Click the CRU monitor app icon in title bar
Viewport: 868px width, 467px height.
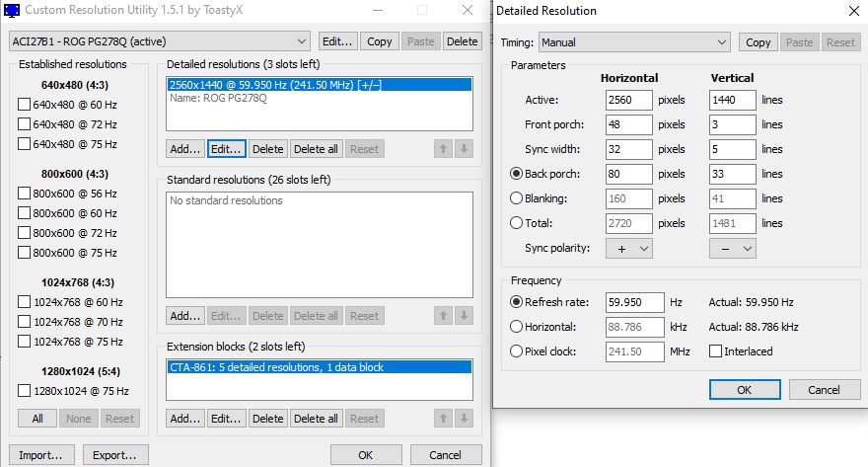(x=12, y=10)
